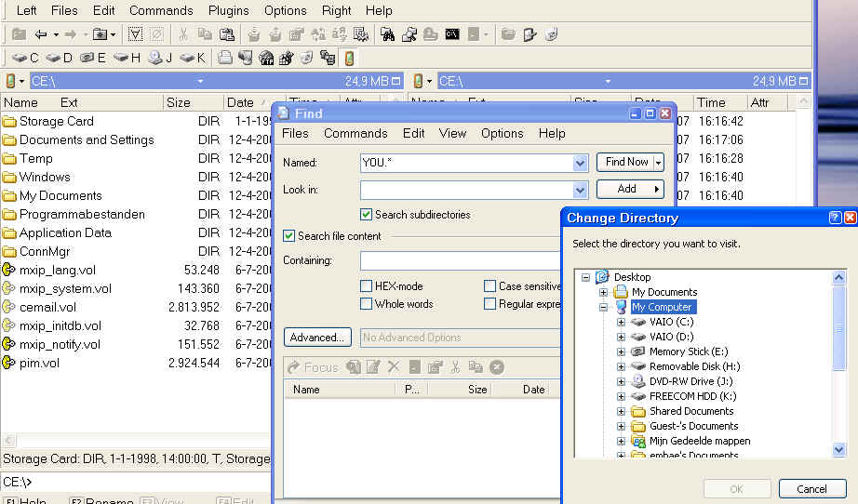Switch to drive D in drive bar
Image resolution: width=858 pixels, height=504 pixels.
(x=59, y=58)
